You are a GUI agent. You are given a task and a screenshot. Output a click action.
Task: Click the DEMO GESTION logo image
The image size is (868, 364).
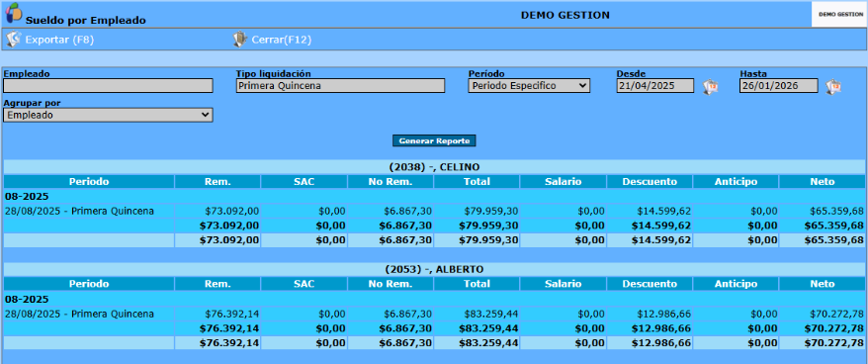(x=838, y=15)
